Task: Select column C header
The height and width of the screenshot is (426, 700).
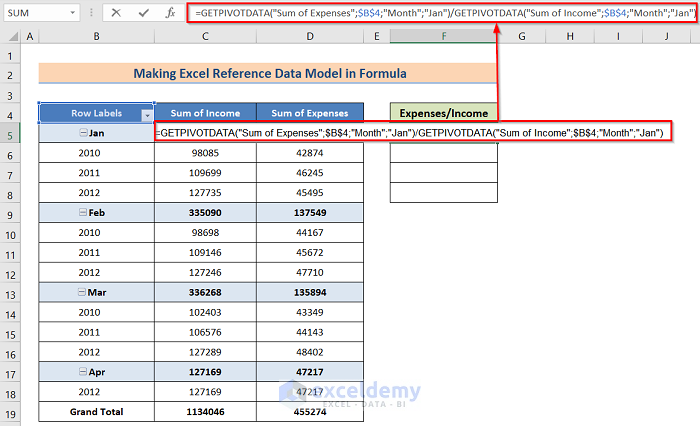Action: pos(204,37)
